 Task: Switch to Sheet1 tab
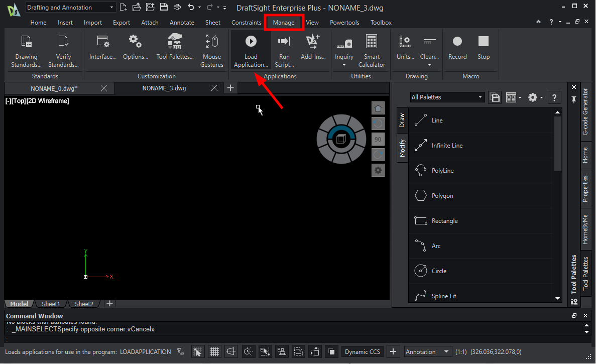point(51,304)
